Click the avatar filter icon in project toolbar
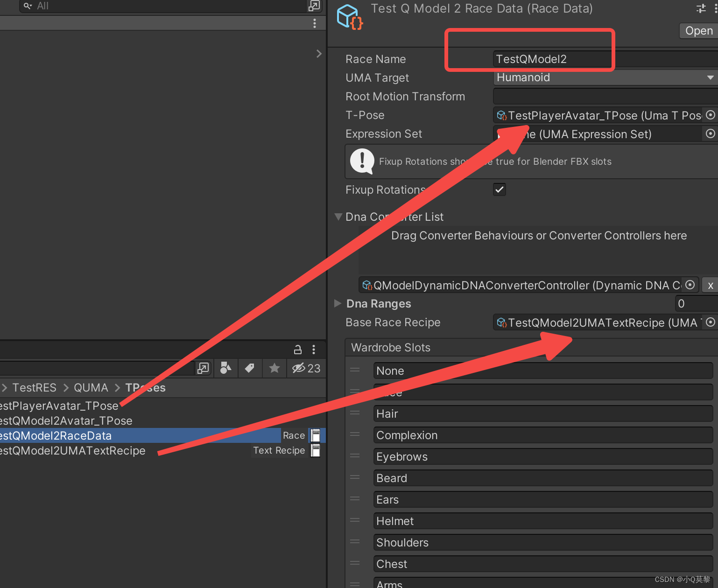This screenshot has width=718, height=588. coord(225,368)
